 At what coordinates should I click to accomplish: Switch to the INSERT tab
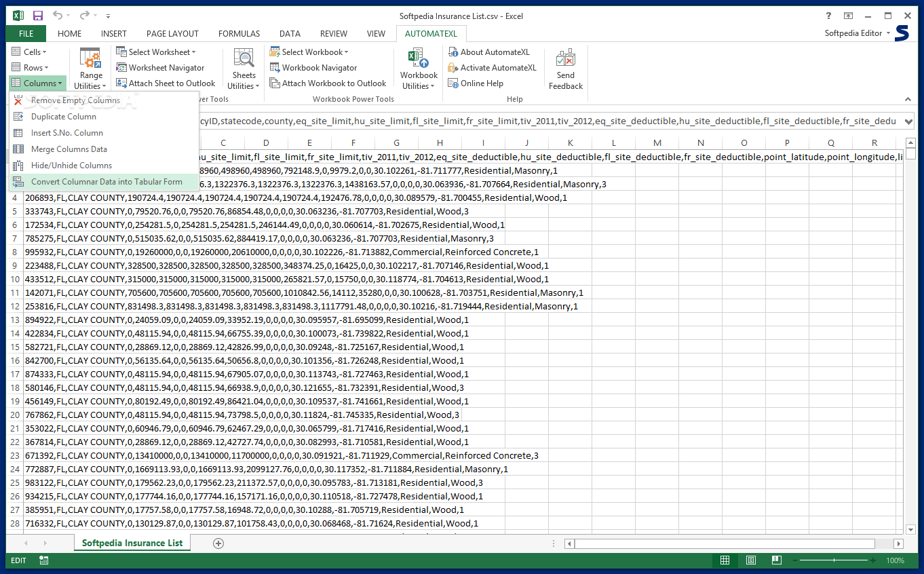(114, 33)
